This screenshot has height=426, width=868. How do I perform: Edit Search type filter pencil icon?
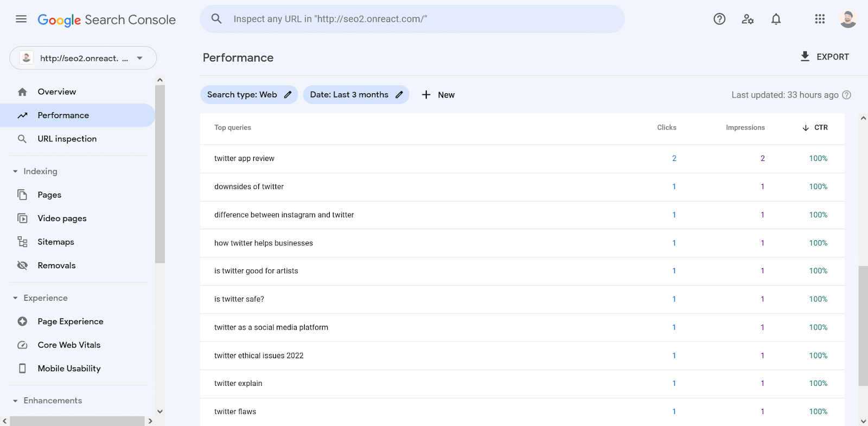click(288, 95)
